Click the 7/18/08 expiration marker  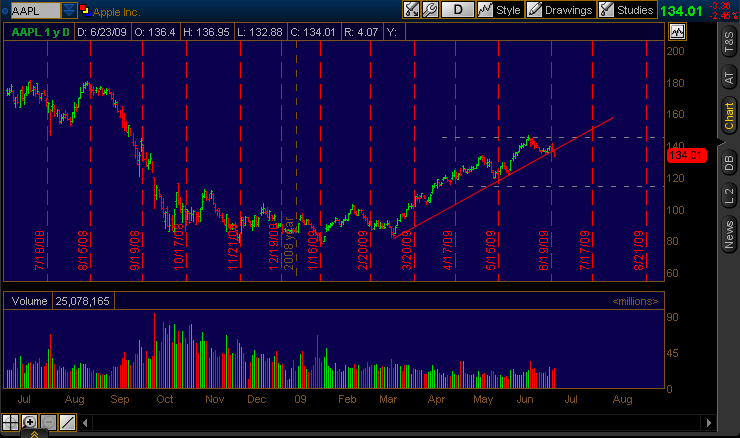click(x=40, y=250)
